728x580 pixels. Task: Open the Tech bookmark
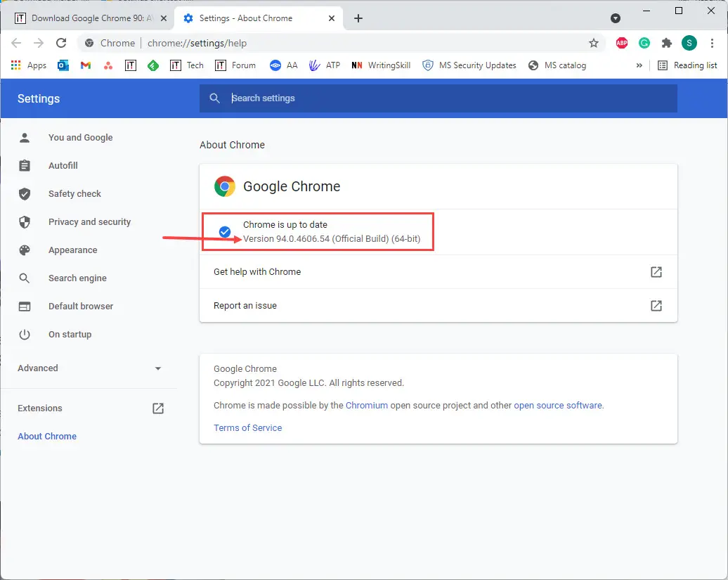click(187, 65)
